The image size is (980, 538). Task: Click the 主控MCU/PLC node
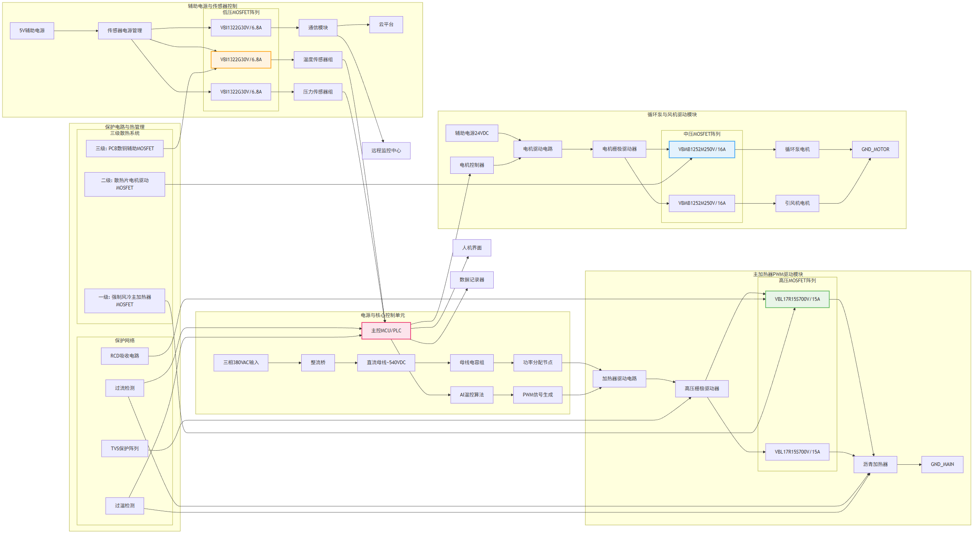click(386, 331)
